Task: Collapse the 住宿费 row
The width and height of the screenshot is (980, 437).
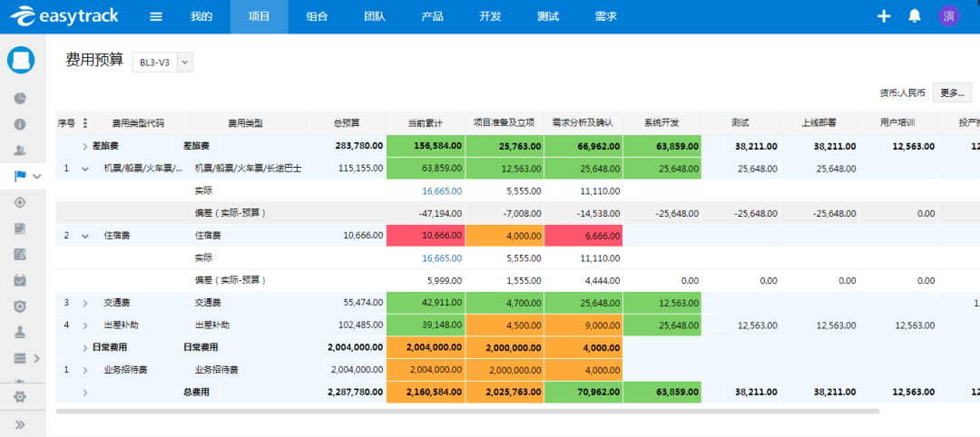Action: (85, 236)
